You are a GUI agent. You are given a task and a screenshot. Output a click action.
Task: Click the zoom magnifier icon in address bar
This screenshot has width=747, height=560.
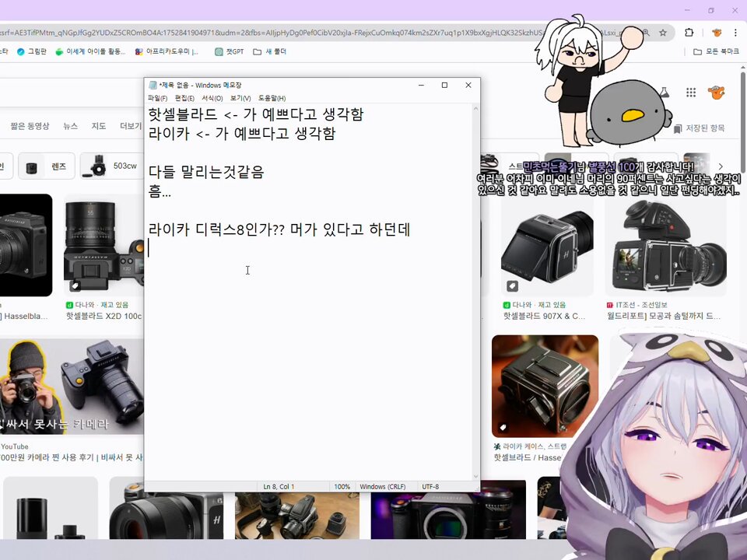[646, 33]
